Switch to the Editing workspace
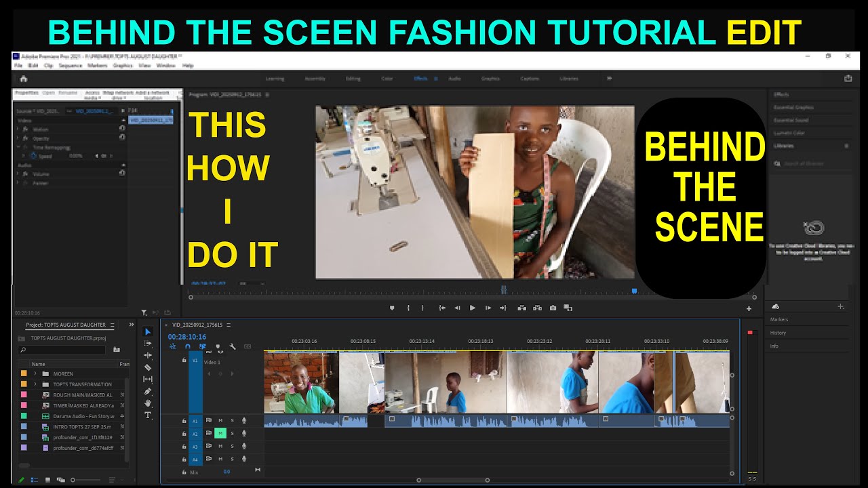 tap(353, 79)
